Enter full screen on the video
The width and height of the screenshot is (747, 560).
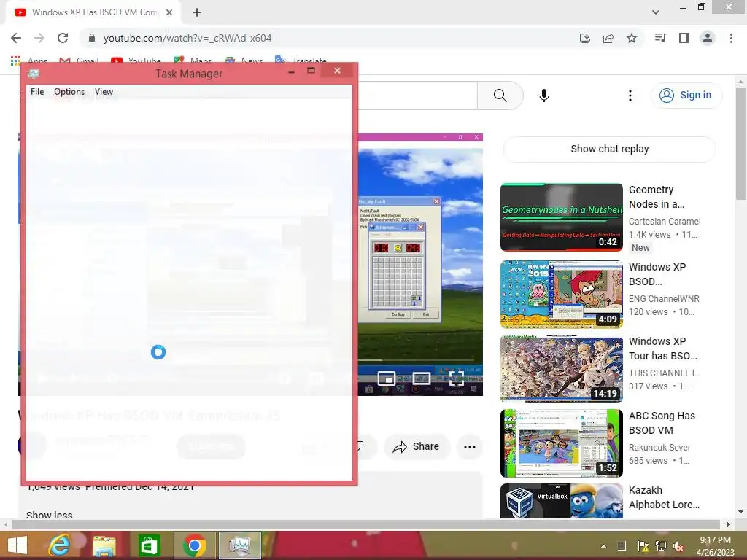457,378
